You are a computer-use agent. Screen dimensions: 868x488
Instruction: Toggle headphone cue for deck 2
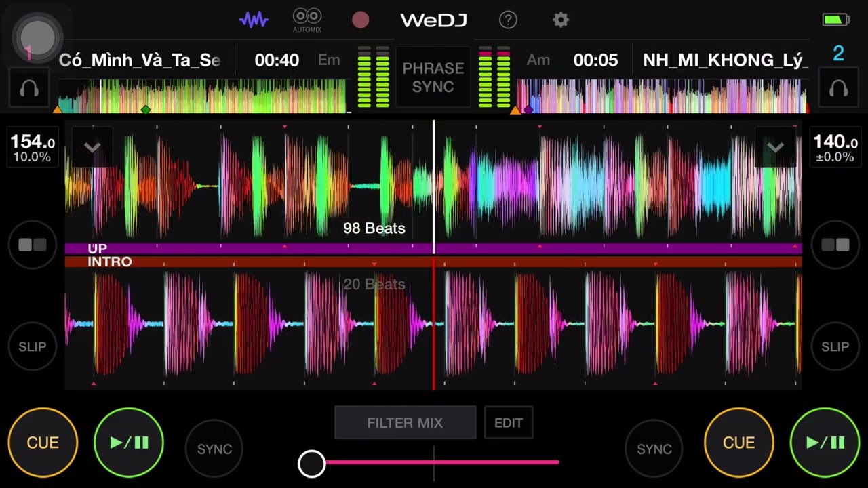(x=838, y=89)
